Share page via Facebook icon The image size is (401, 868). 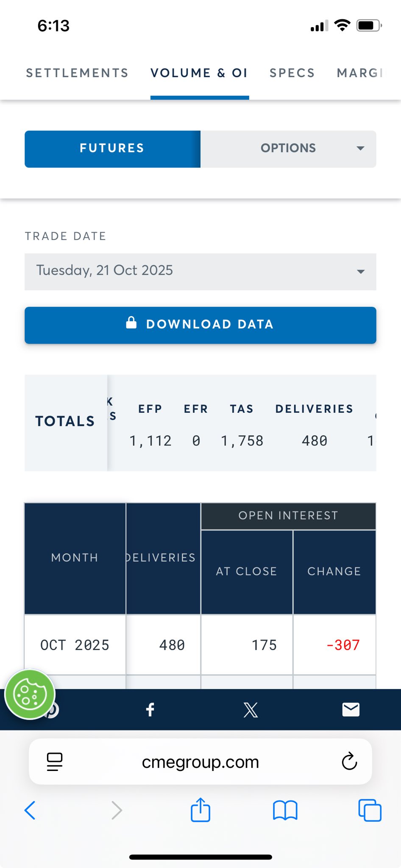point(150,709)
